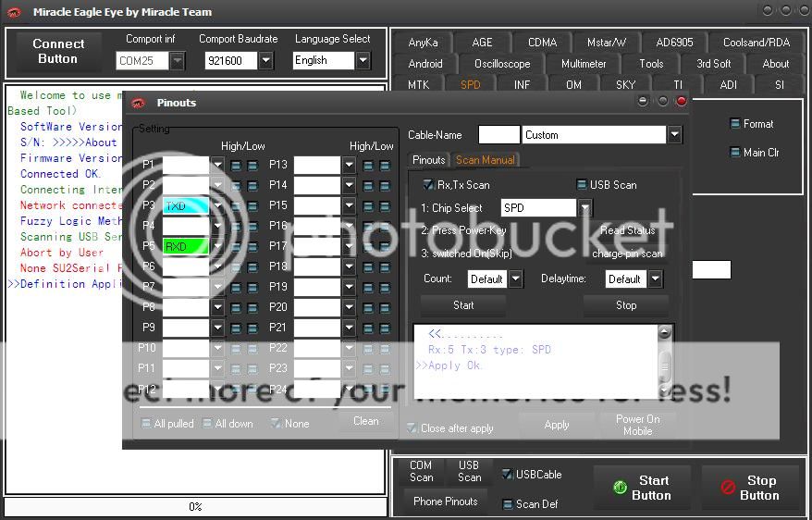Toggle second High/Low indicator for P20
Viewport: 812px width, 520px height.
click(385, 307)
